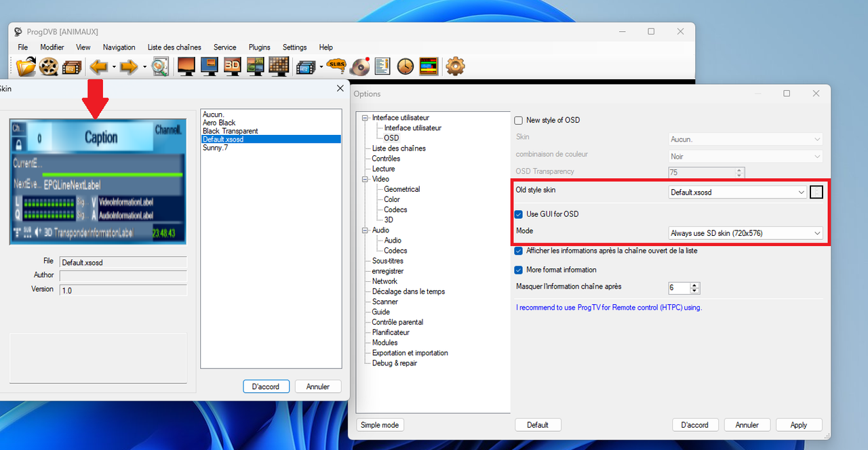Click the four-picture mosaic monitor icon
This screenshot has width=868, height=450.
(x=255, y=66)
